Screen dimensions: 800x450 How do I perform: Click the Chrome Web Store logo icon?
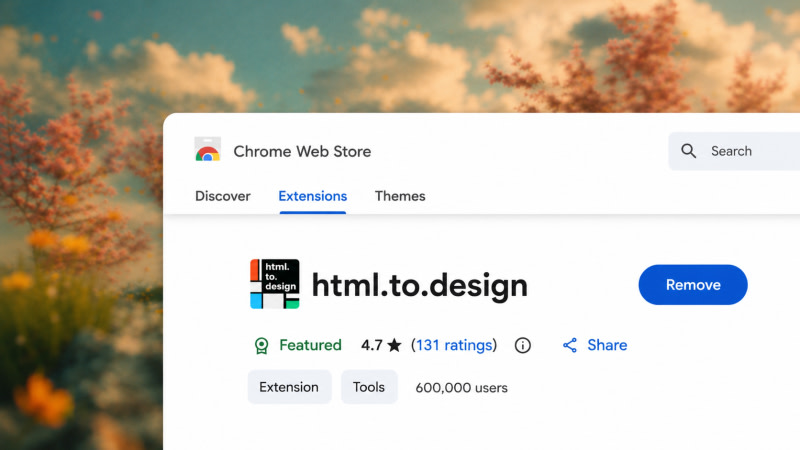pos(208,149)
